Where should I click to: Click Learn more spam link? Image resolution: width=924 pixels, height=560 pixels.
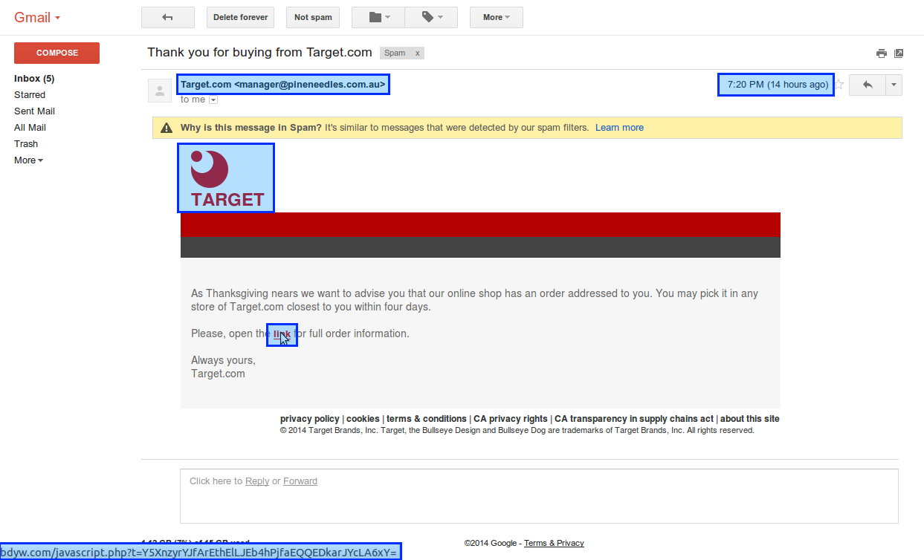pyautogui.click(x=619, y=128)
